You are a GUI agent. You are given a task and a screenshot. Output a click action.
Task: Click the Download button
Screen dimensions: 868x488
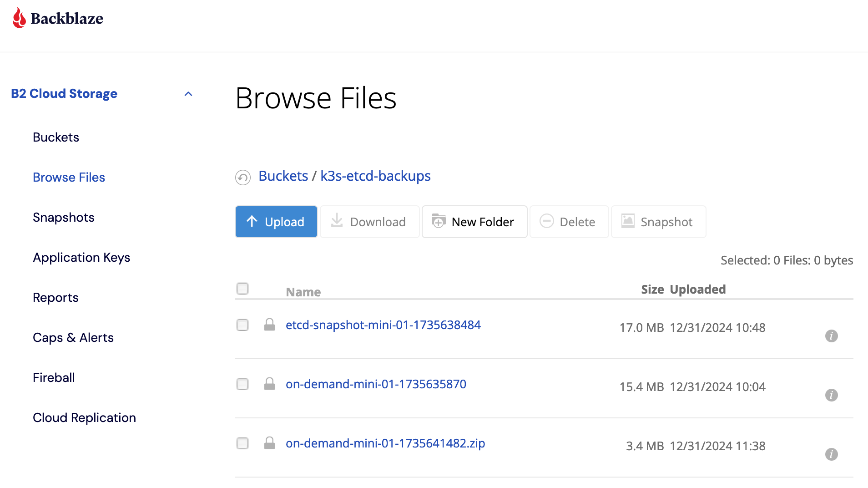(369, 222)
